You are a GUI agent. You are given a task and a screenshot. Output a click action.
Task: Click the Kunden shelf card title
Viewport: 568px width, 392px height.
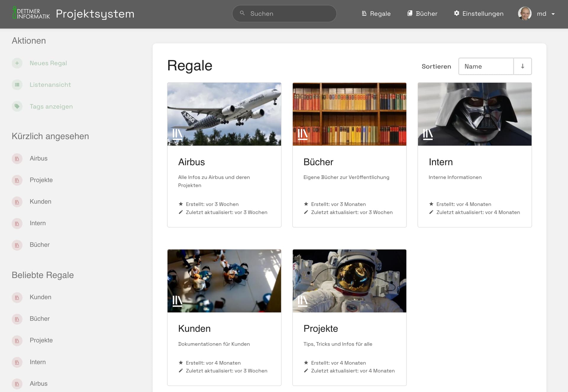click(x=194, y=329)
